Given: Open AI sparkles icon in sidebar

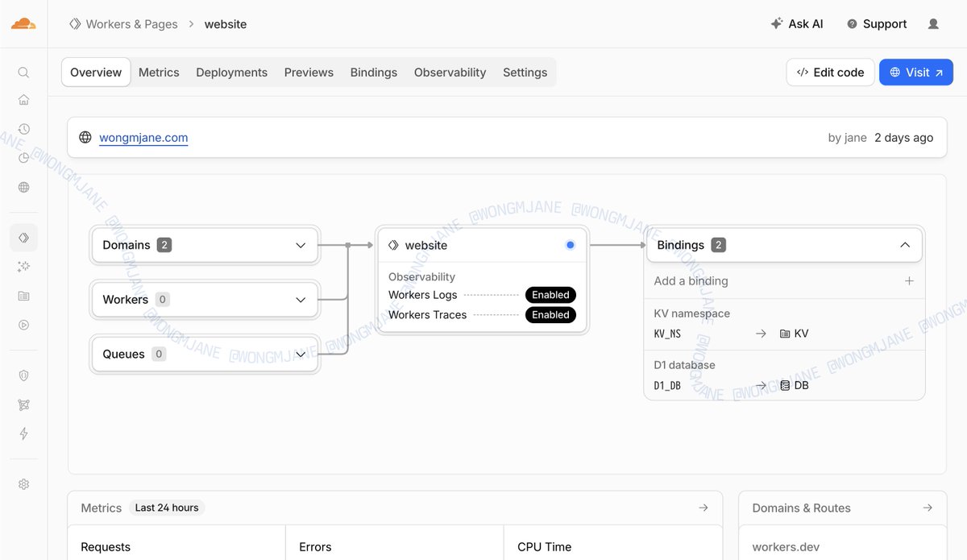Looking at the screenshot, I should coord(23,267).
